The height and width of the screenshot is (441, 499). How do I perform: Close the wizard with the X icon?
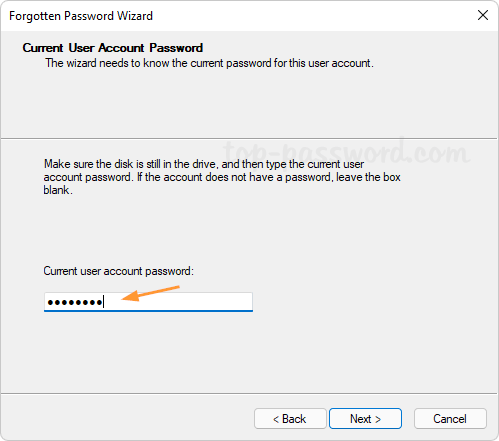click(483, 15)
